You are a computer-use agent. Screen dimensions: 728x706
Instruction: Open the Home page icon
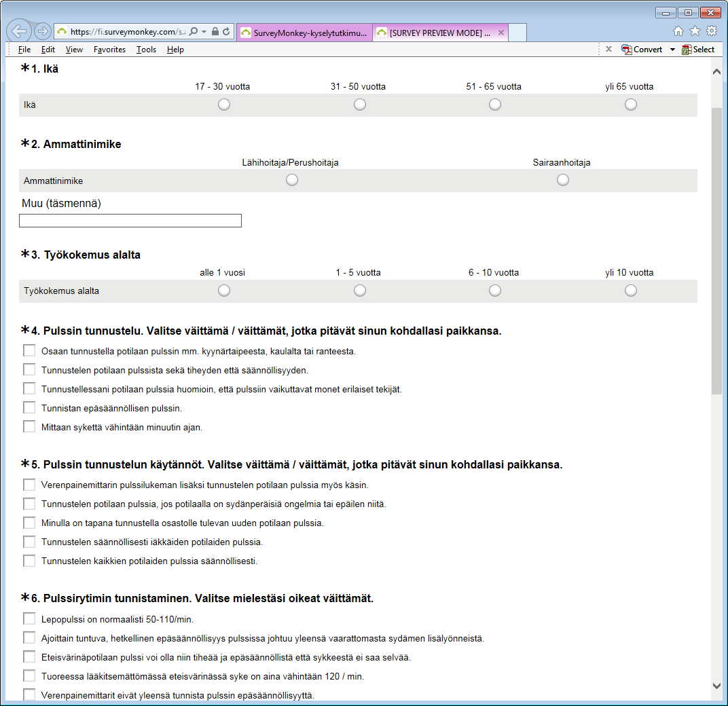click(x=678, y=31)
